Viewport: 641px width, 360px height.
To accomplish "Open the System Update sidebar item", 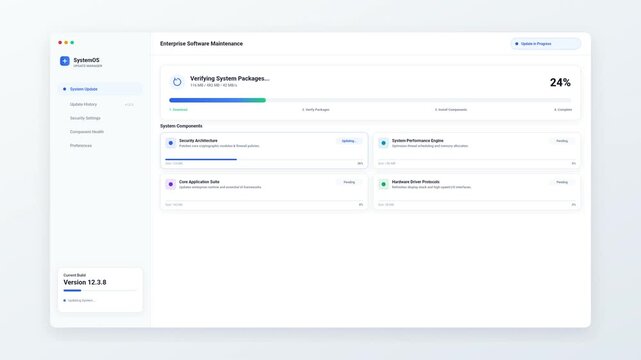I will coord(100,89).
